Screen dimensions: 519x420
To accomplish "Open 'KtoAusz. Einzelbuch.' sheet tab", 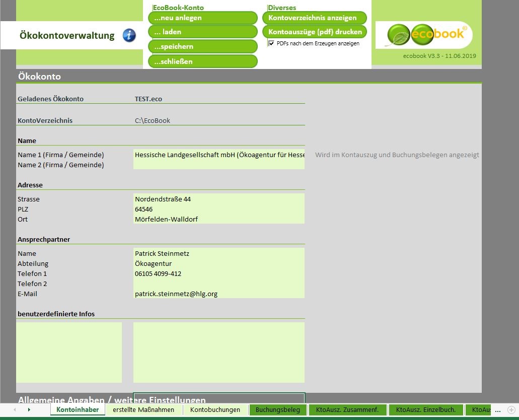I will coord(425,410).
